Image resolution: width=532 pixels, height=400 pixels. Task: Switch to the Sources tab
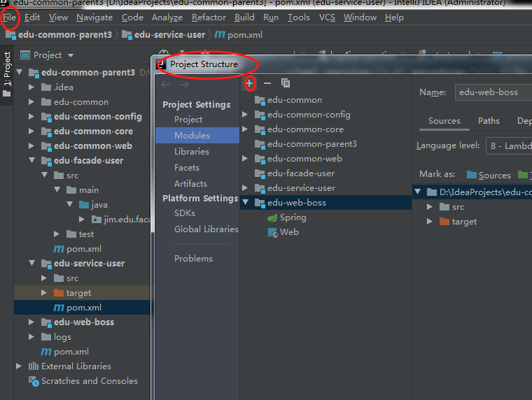tap(444, 121)
